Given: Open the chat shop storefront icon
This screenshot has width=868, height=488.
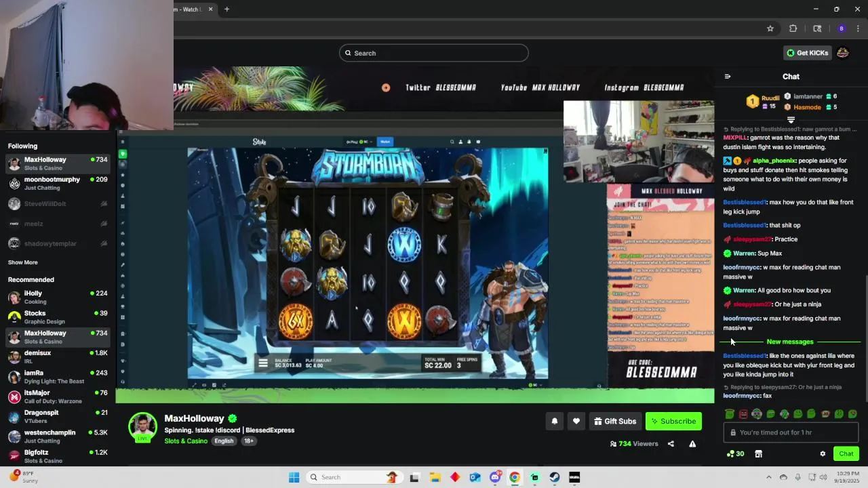Looking at the screenshot, I should [x=758, y=454].
